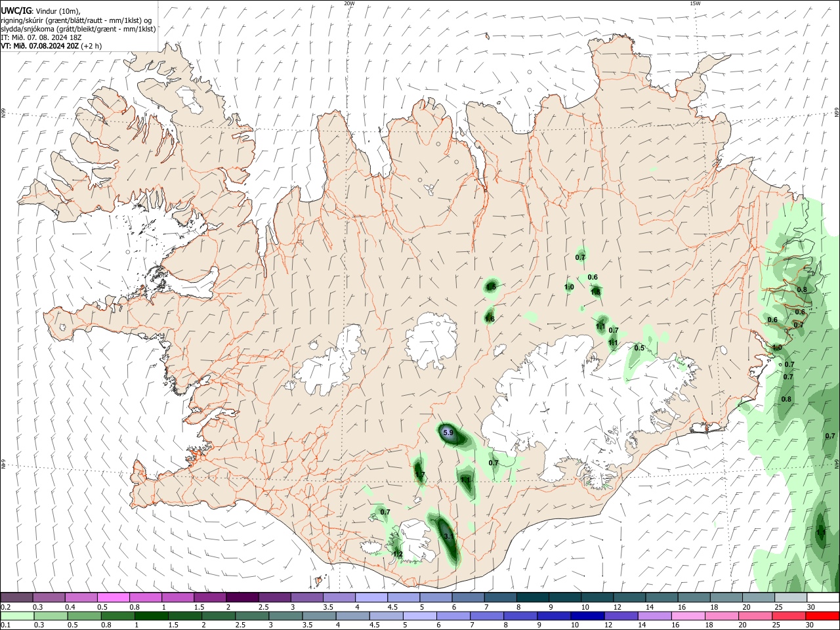
Task: Click the 3.1 rainfall value near the south coast
Action: click(x=449, y=537)
